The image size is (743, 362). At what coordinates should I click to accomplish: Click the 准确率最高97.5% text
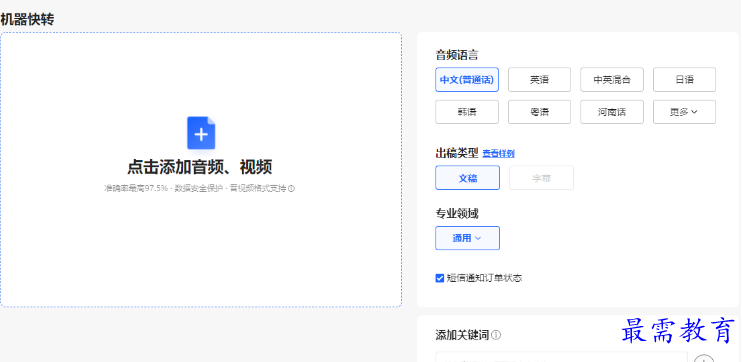pos(136,189)
